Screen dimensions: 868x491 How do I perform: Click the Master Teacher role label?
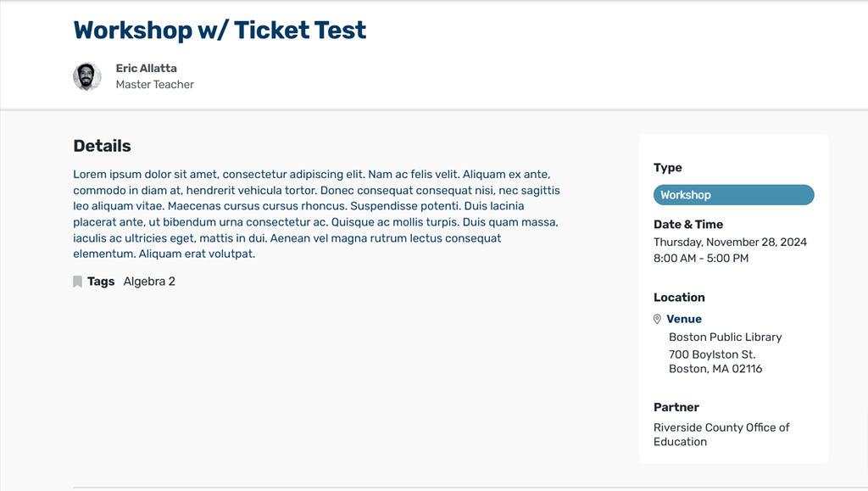coord(155,84)
